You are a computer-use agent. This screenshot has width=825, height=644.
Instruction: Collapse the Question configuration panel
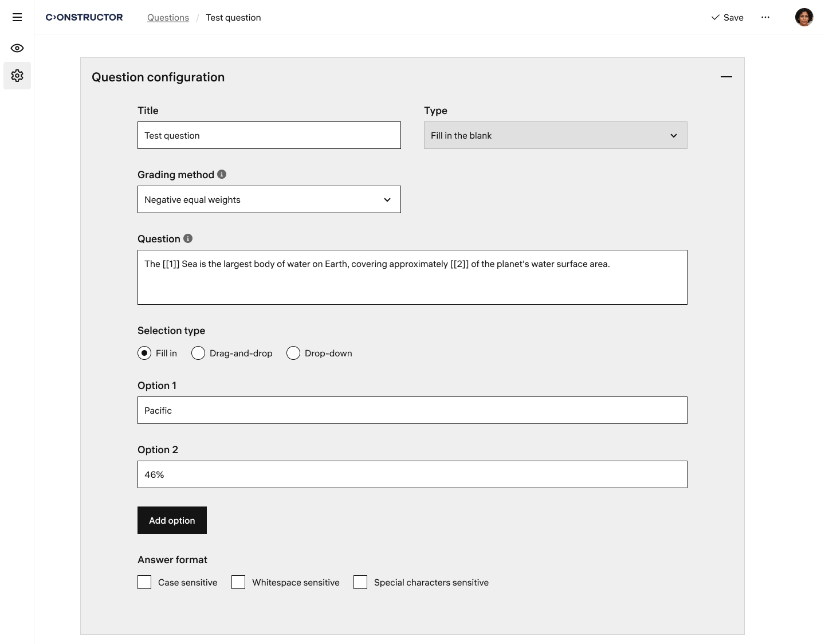click(726, 77)
